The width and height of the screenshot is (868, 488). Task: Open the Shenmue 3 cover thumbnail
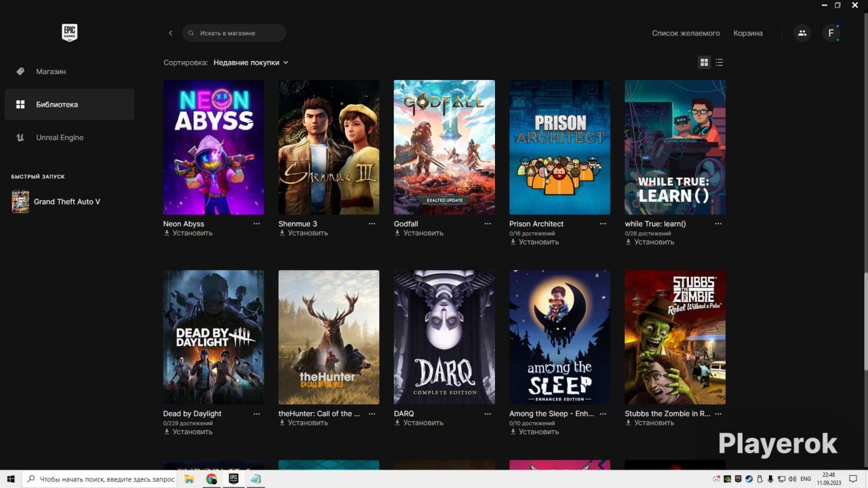point(329,147)
